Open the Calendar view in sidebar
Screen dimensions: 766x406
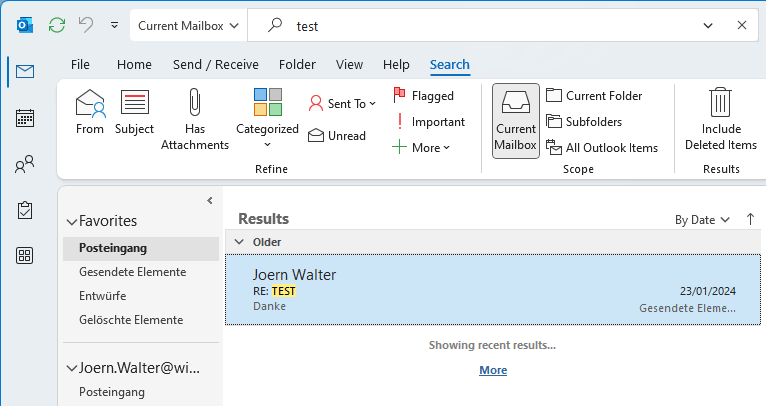click(25, 118)
